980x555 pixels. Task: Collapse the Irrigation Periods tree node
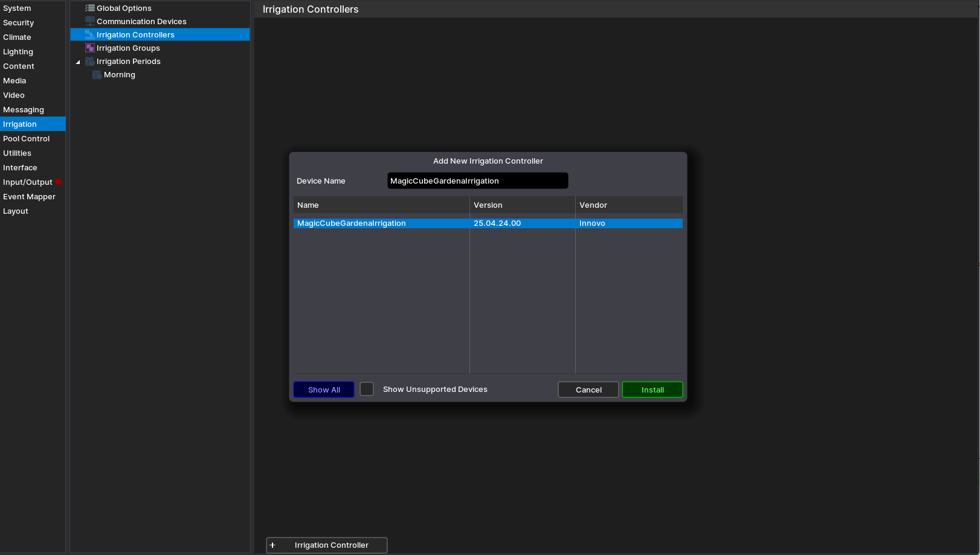pos(78,62)
